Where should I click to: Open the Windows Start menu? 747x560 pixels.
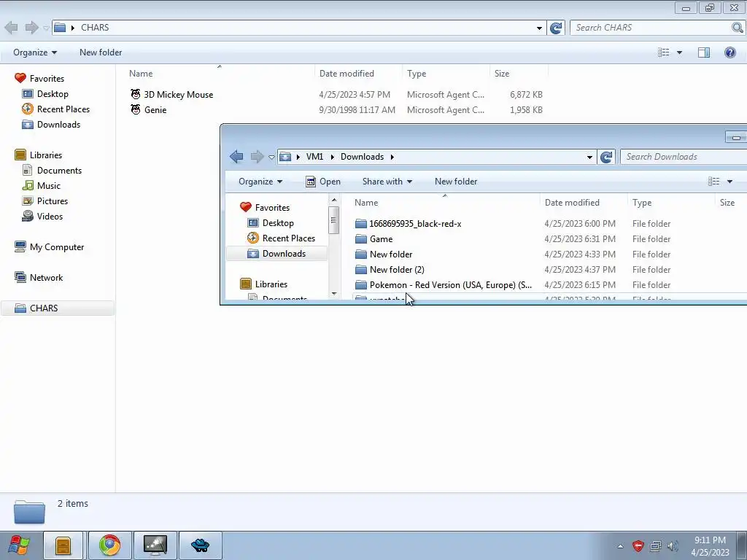[19, 545]
